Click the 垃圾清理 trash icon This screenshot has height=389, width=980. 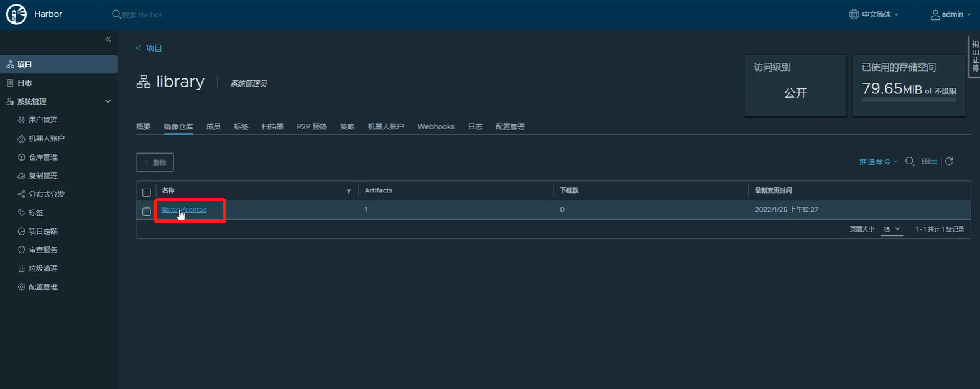[22, 269]
